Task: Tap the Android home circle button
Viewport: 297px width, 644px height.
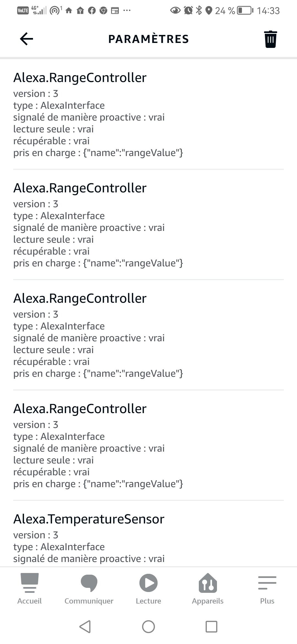Action: coord(148,627)
